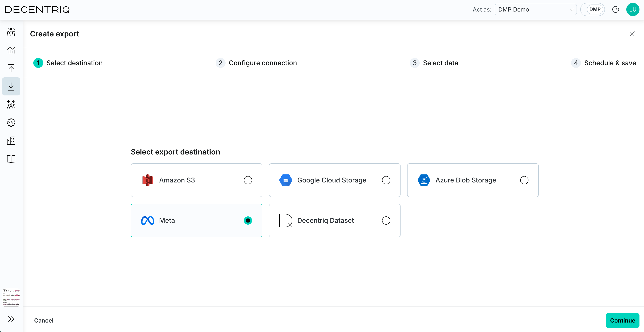The width and height of the screenshot is (644, 332).
Task: Open the LU user avatar menu
Action: click(x=633, y=9)
